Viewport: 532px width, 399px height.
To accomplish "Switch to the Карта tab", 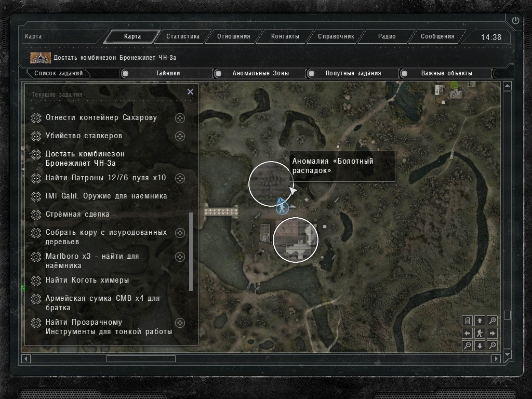I will click(132, 36).
